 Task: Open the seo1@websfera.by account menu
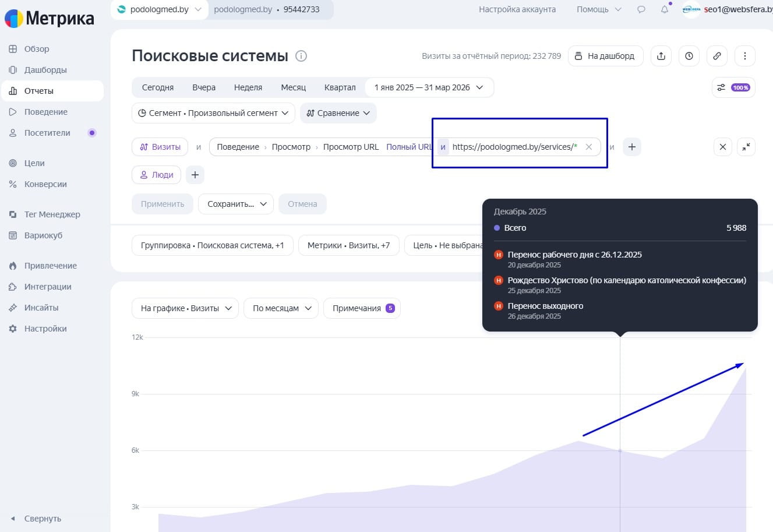tap(728, 9)
